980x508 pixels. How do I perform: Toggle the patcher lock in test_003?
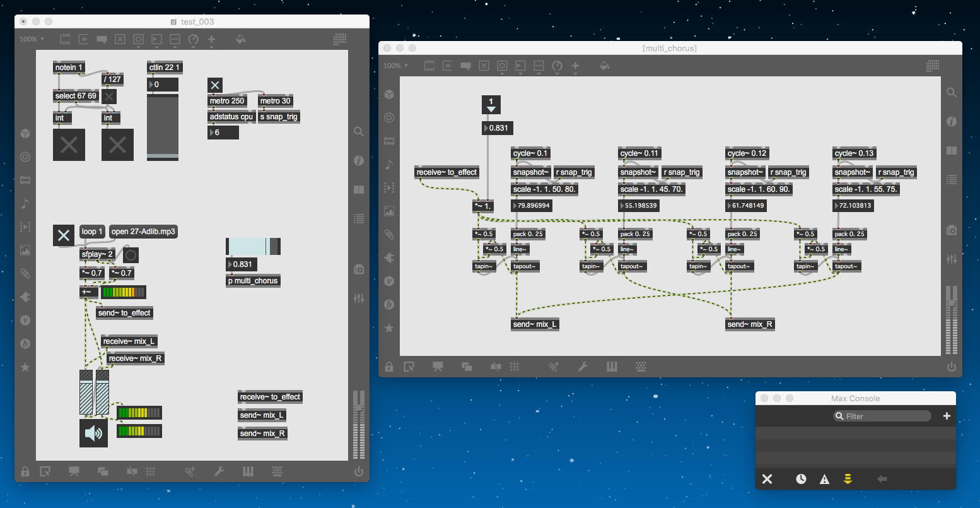[x=25, y=471]
